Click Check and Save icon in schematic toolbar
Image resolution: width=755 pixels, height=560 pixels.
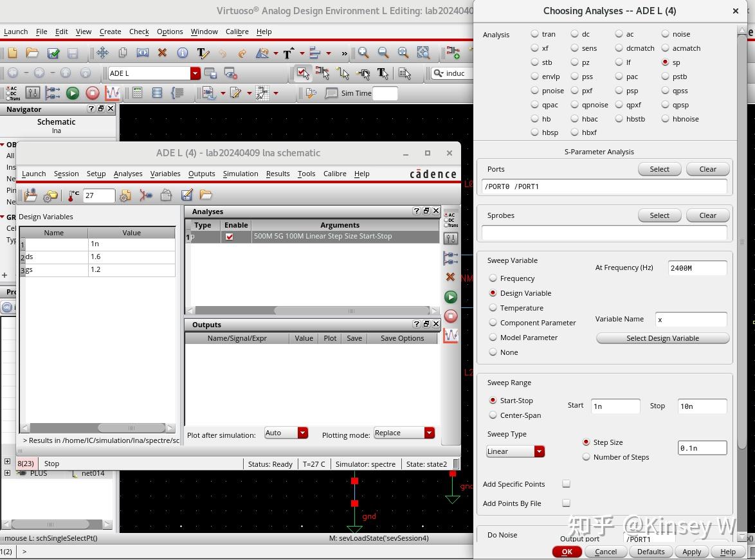click(x=53, y=53)
